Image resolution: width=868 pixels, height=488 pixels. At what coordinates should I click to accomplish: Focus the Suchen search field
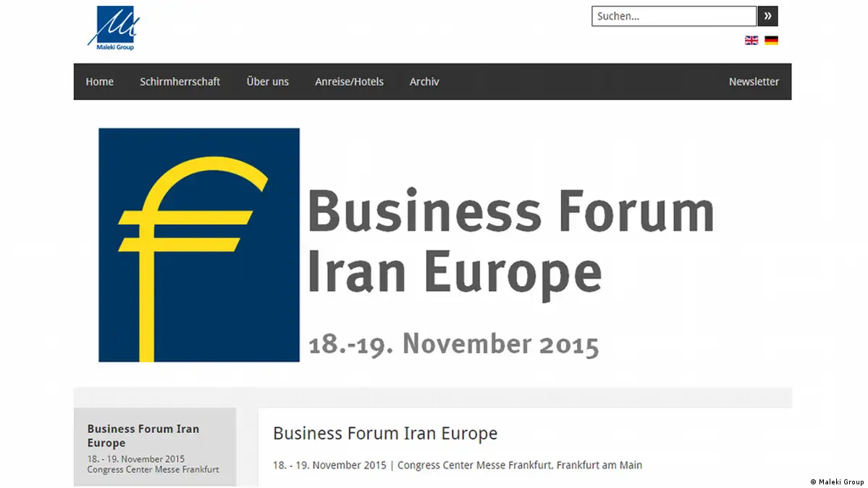tap(673, 16)
